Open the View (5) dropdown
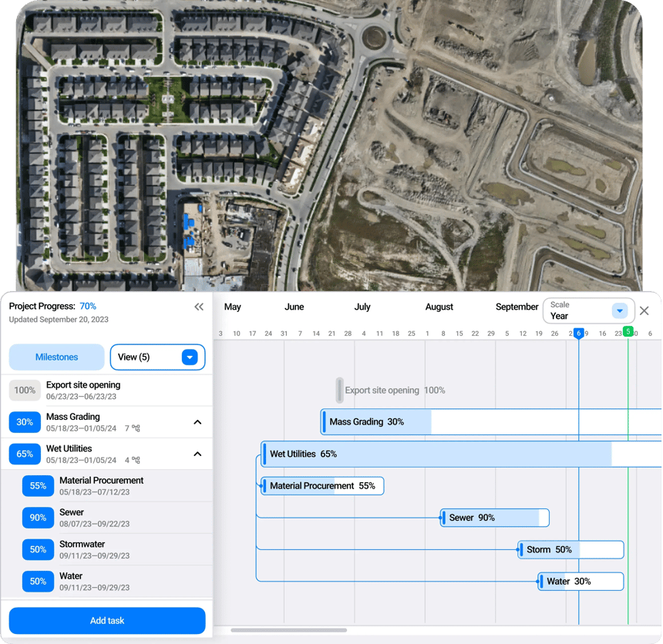 pos(157,357)
